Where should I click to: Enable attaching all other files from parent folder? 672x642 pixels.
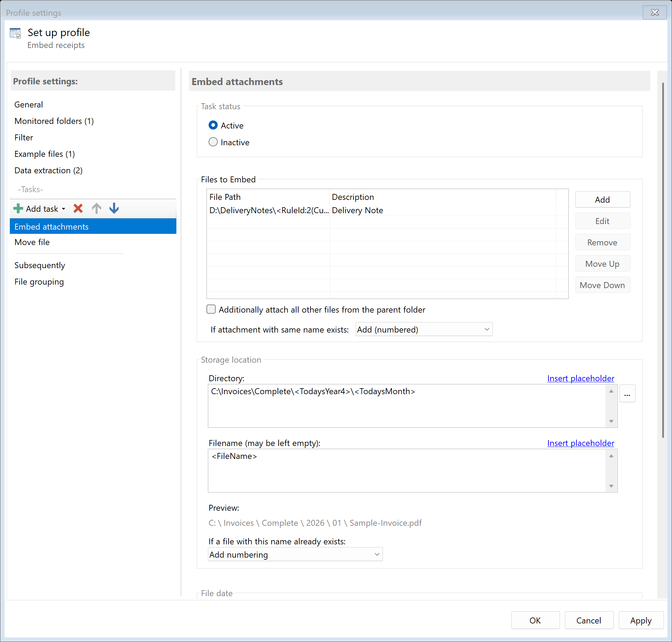click(211, 309)
